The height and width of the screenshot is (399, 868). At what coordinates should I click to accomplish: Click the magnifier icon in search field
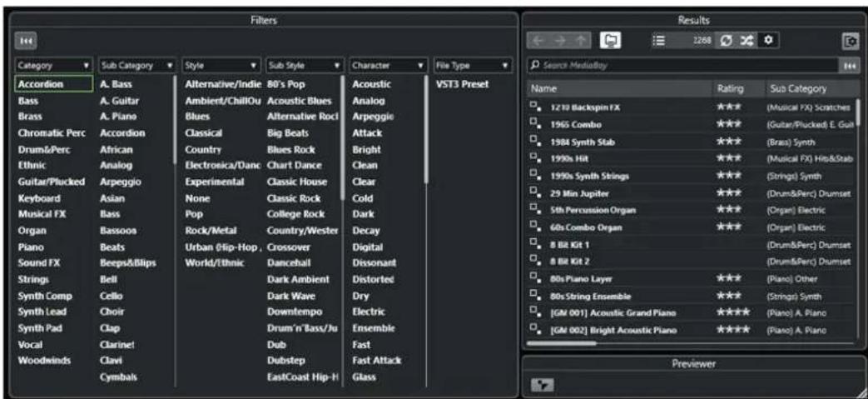tap(533, 66)
